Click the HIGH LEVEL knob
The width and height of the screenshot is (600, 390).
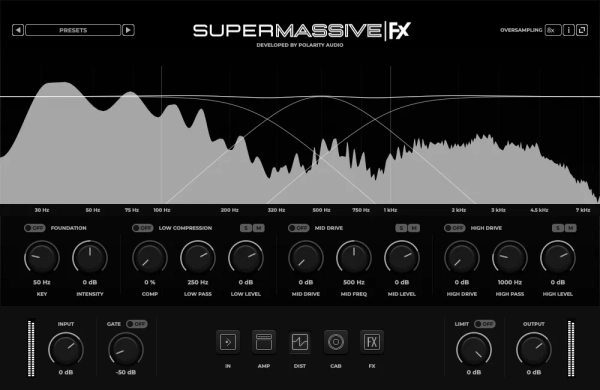(558, 258)
